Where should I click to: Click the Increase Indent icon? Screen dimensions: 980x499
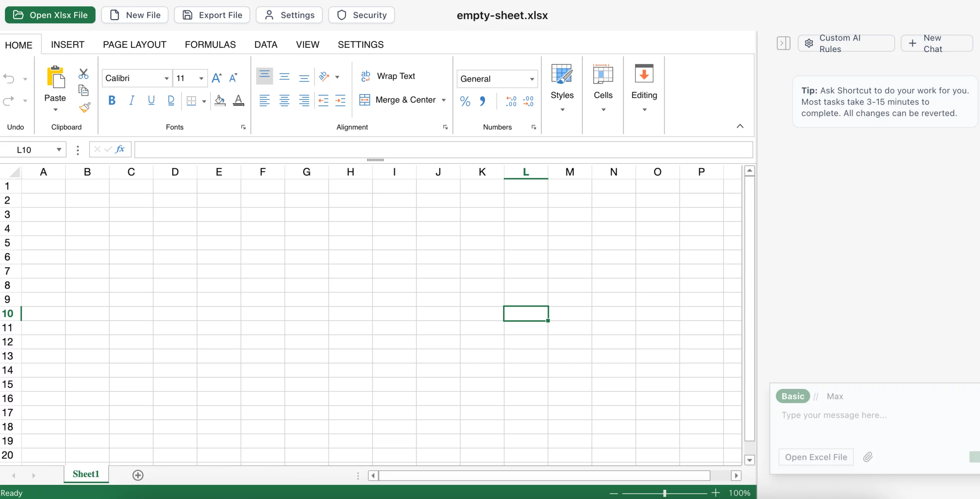click(x=340, y=100)
